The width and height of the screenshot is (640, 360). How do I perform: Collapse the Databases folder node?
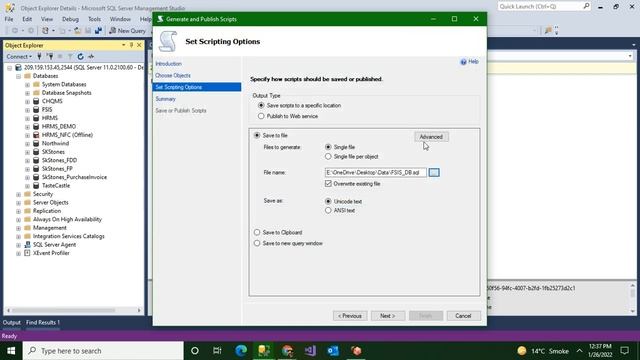click(18, 76)
